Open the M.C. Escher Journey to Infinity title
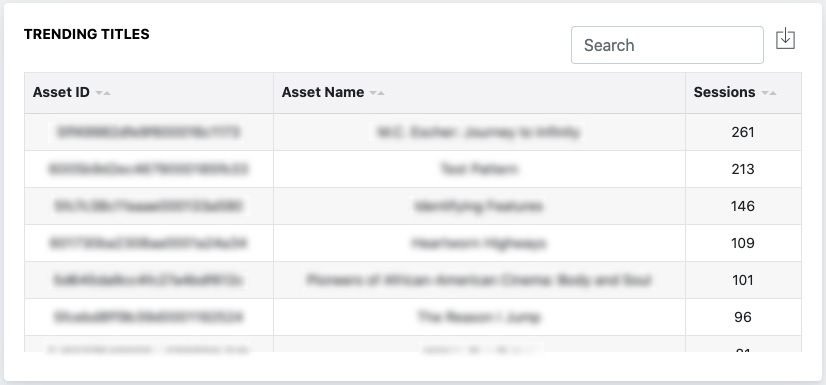The width and height of the screenshot is (826, 385). click(479, 132)
